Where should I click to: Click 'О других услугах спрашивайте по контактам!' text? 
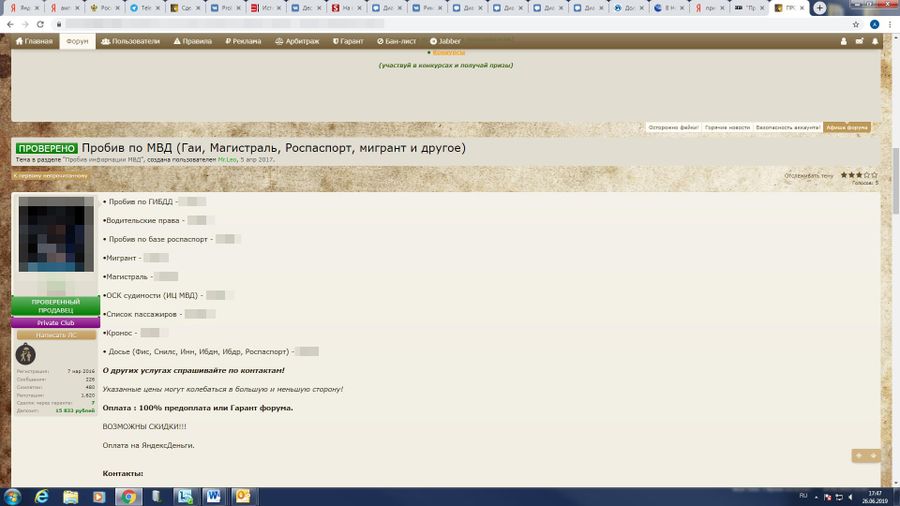[193, 371]
